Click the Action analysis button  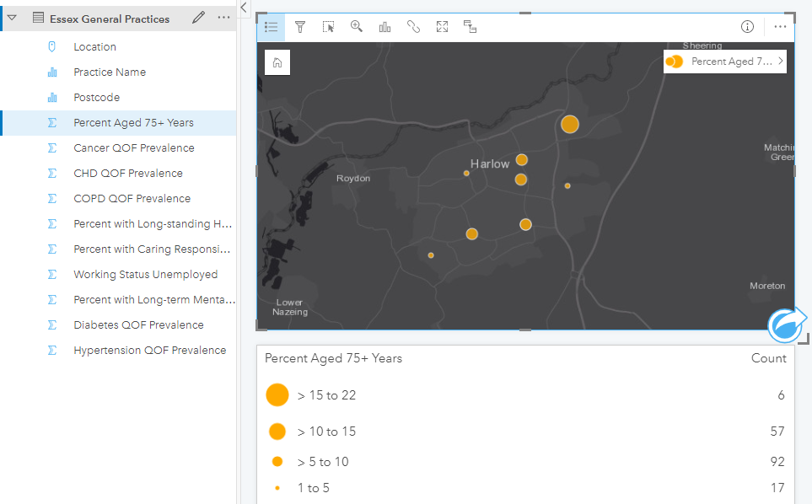tap(786, 325)
